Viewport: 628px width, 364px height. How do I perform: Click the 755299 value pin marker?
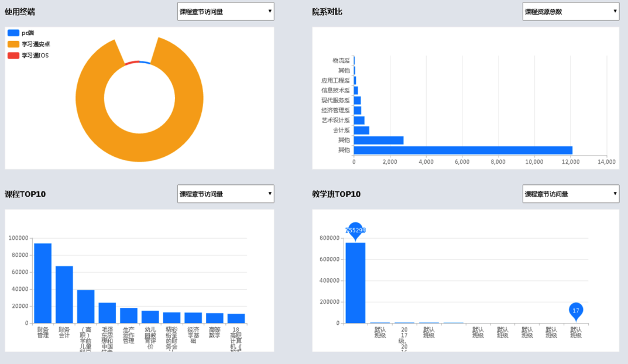(355, 231)
